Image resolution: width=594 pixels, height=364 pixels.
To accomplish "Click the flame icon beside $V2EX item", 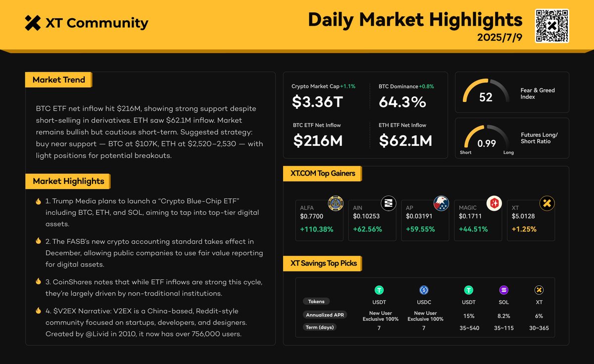I will (38, 311).
